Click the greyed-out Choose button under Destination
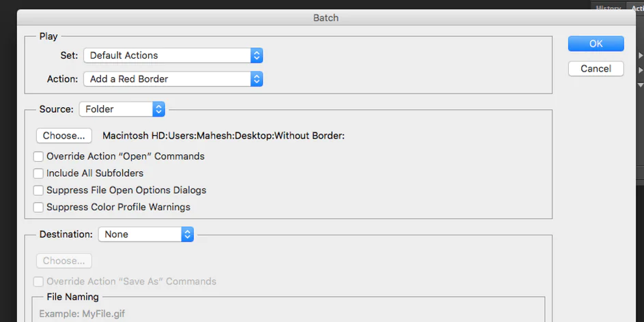Image resolution: width=644 pixels, height=322 pixels. click(64, 261)
